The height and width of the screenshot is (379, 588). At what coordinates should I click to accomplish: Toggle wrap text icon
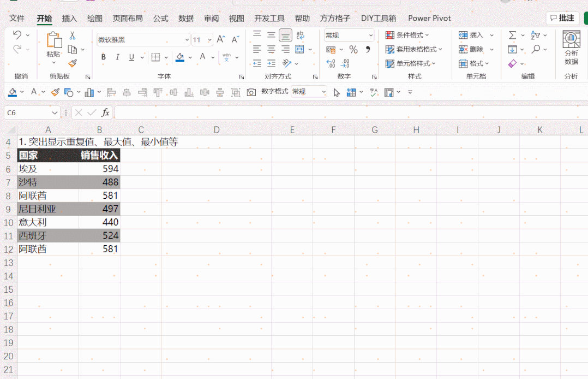click(x=300, y=35)
